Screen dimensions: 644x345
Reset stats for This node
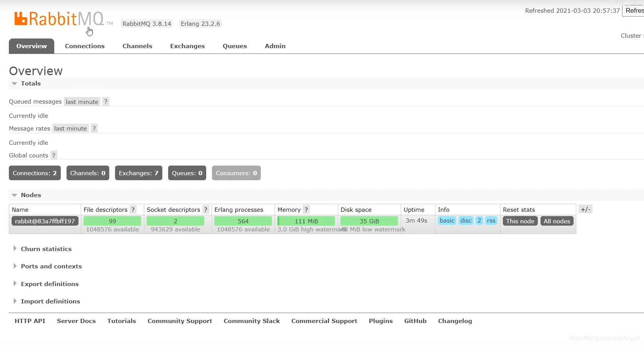tap(520, 221)
